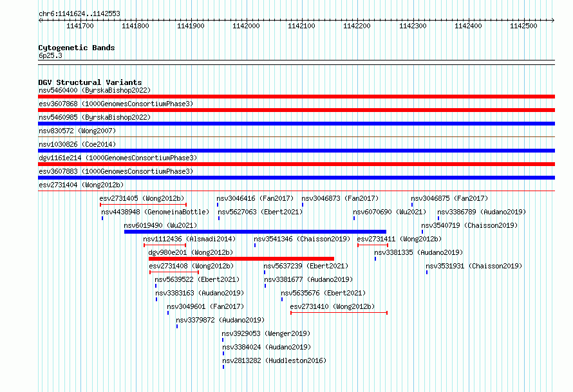Click the esv3607883 (1000GenomesConsortiumPhase3) label
The height and width of the screenshot is (392, 573).
pyautogui.click(x=116, y=171)
